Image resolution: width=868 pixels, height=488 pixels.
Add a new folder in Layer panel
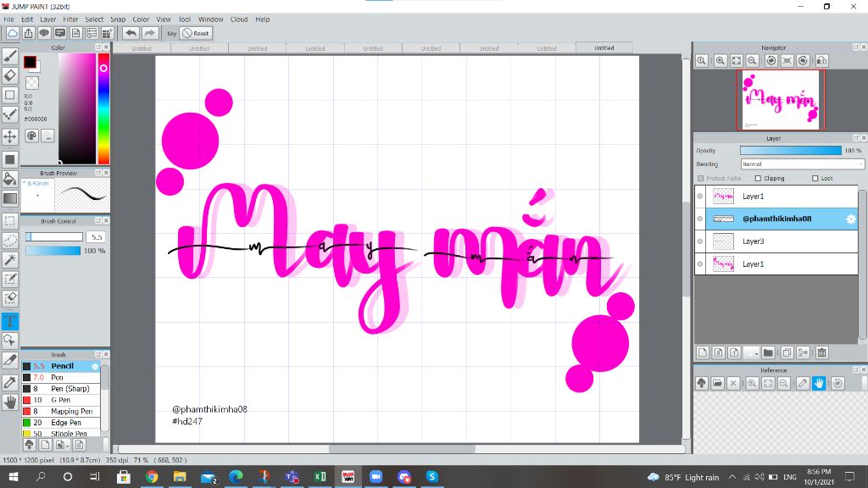[x=768, y=352]
